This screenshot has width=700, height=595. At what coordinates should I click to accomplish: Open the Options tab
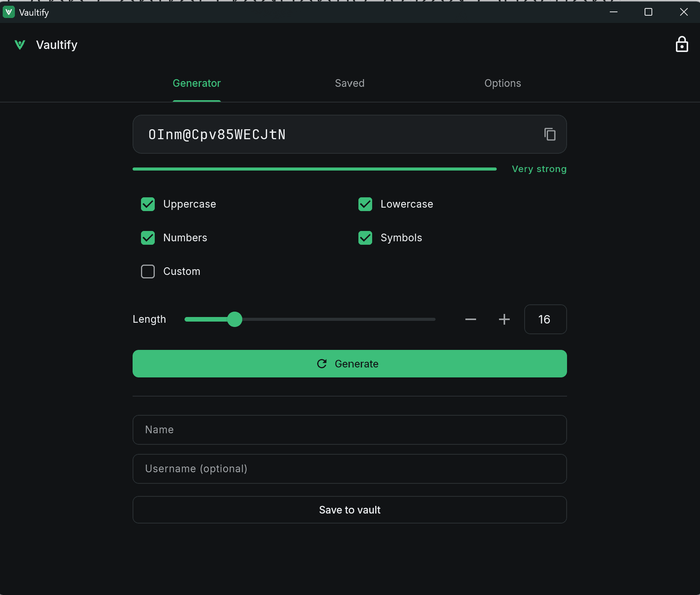click(x=503, y=83)
